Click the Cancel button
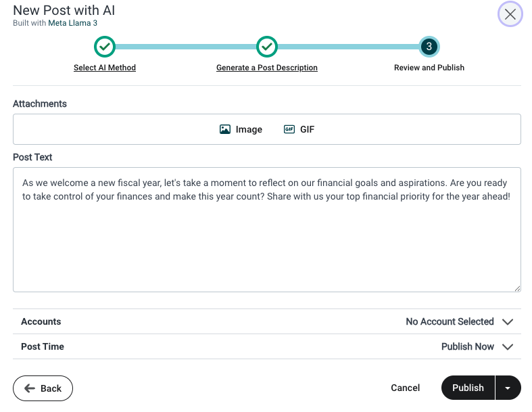Image resolution: width=532 pixels, height=412 pixels. (405, 388)
